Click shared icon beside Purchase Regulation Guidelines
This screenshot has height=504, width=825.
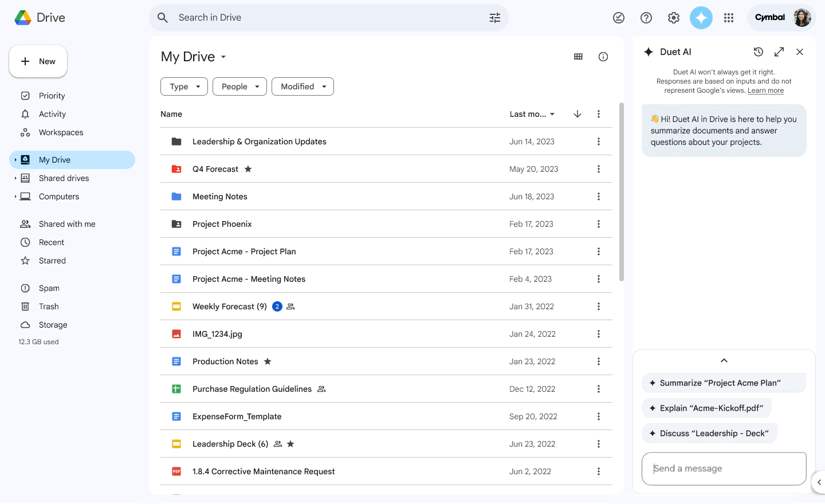click(x=321, y=389)
